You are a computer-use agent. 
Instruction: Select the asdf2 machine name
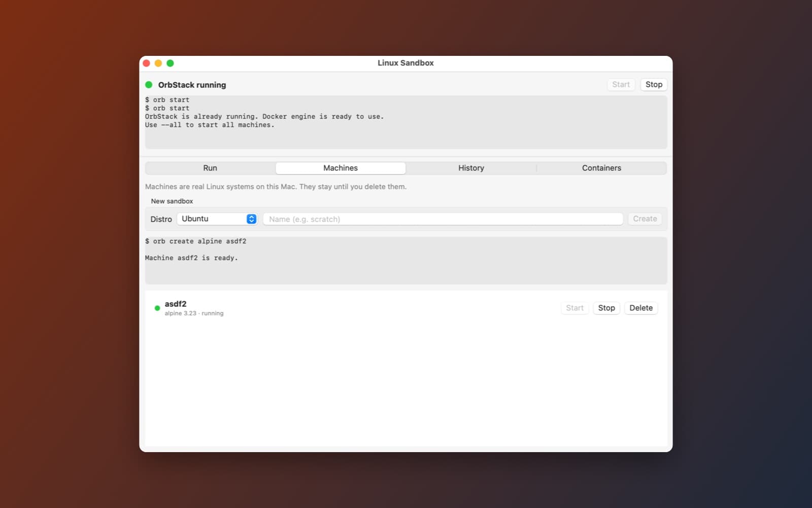pyautogui.click(x=176, y=304)
